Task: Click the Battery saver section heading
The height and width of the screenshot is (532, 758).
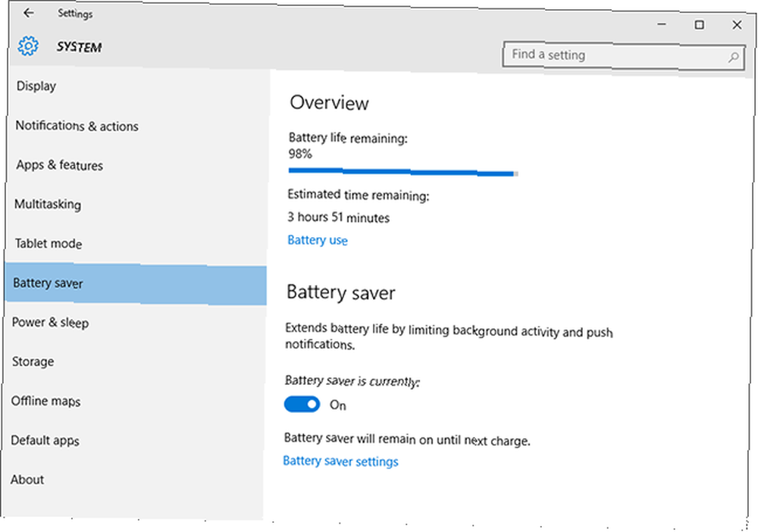Action: click(341, 293)
